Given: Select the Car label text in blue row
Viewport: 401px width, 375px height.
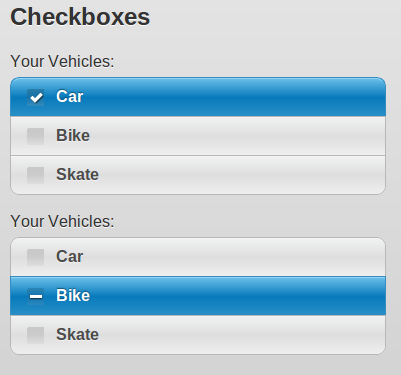Looking at the screenshot, I should (70, 97).
